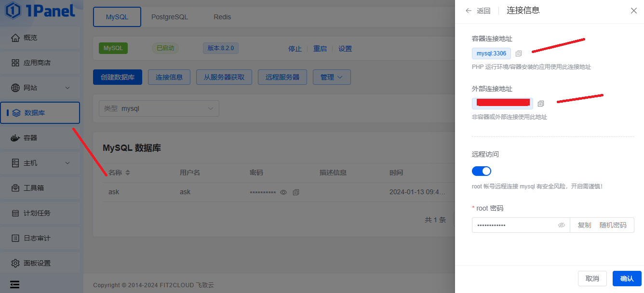Copy the ask database password
The width and height of the screenshot is (644, 293).
tap(296, 192)
